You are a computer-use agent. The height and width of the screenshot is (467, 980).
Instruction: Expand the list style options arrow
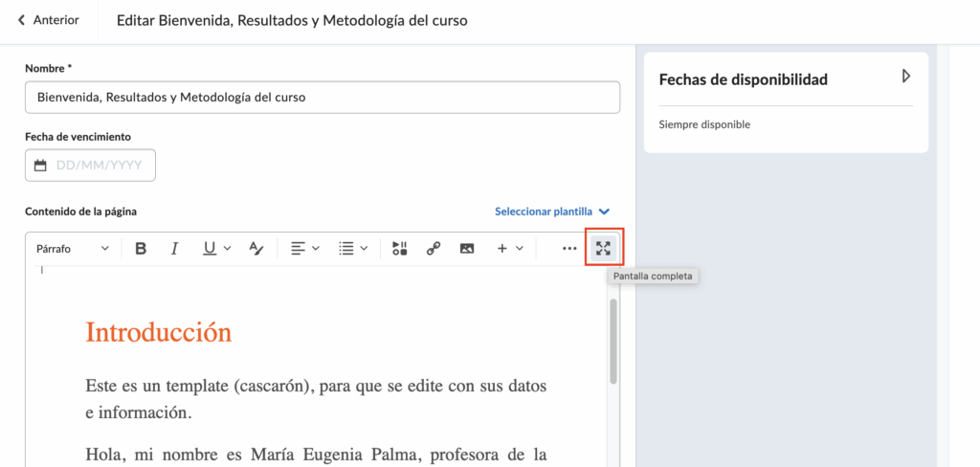[x=365, y=249]
